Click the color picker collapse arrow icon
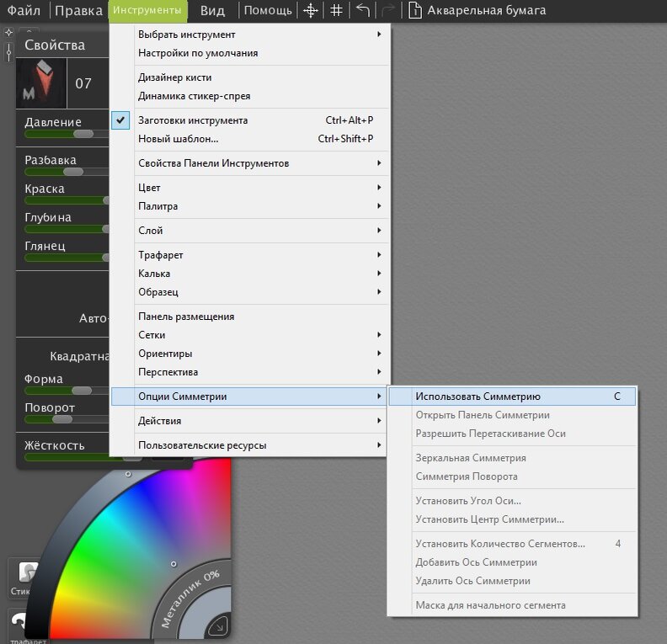The width and height of the screenshot is (667, 644). pos(218,625)
